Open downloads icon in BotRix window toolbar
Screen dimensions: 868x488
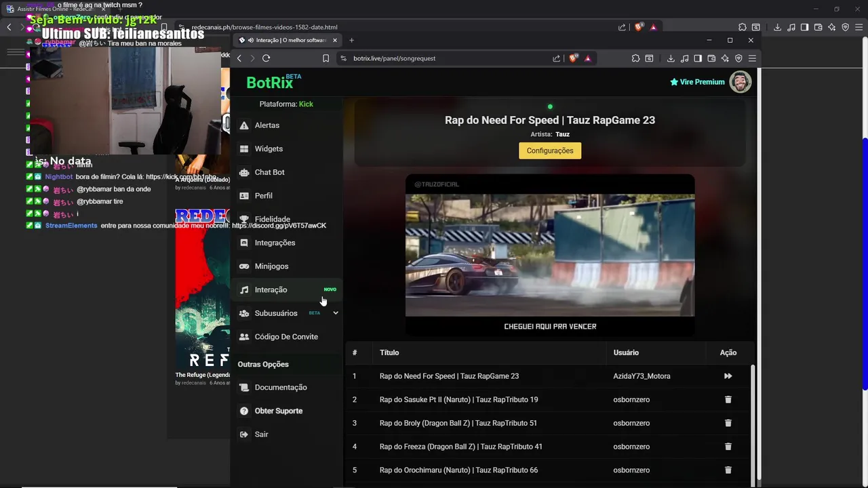(671, 58)
